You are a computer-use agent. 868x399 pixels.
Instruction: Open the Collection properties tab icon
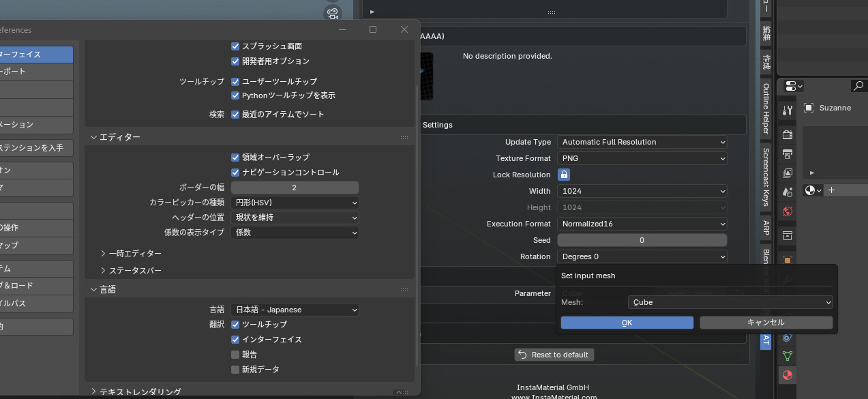788,235
